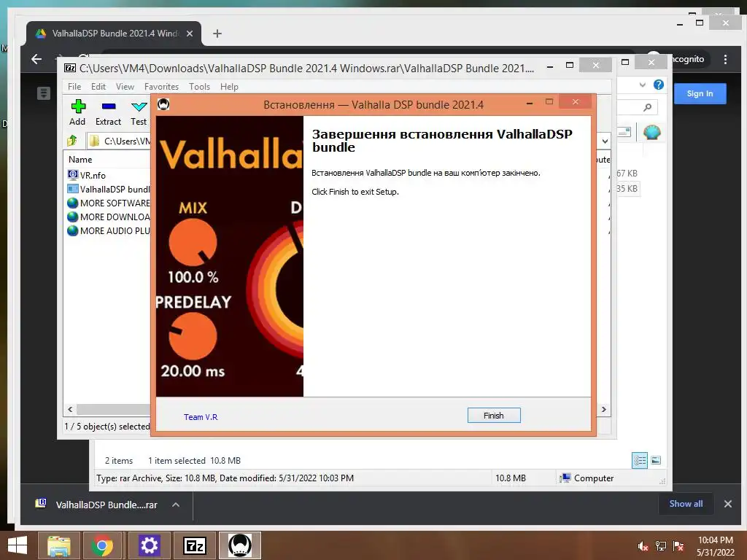Viewport: 747px width, 560px height.
Task: Expand the Explorer ribbon chevron
Action: (x=643, y=85)
